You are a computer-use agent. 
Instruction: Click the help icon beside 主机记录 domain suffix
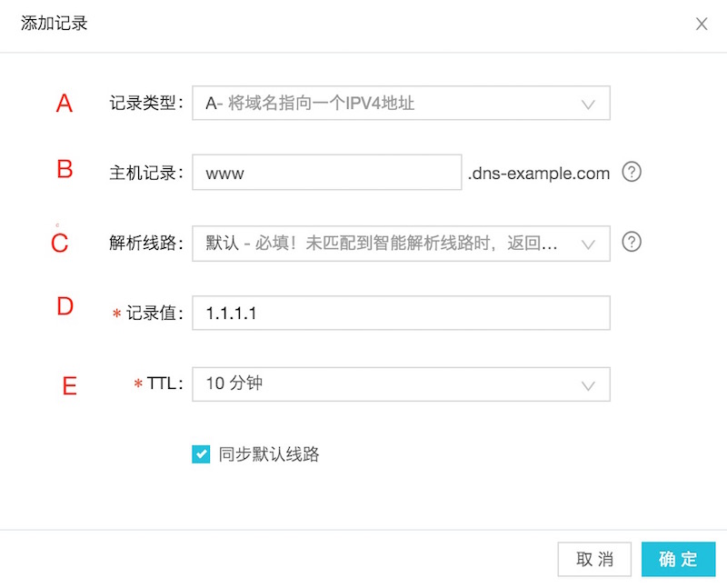coord(632,172)
